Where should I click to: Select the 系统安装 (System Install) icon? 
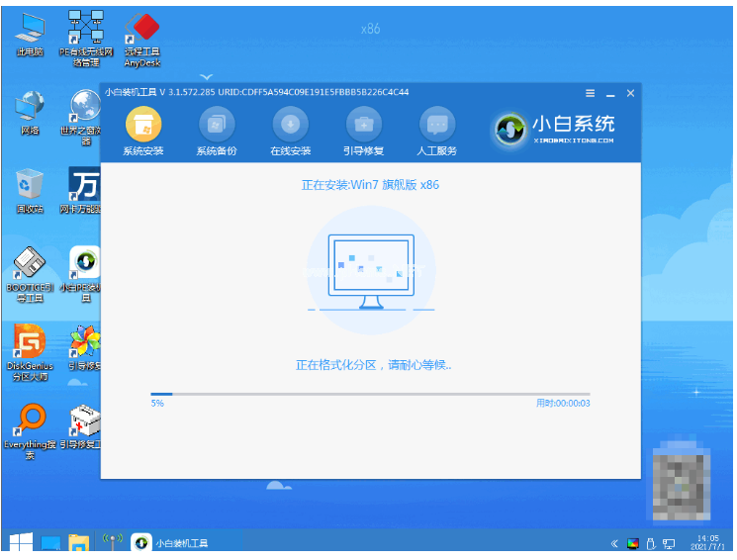[x=143, y=126]
